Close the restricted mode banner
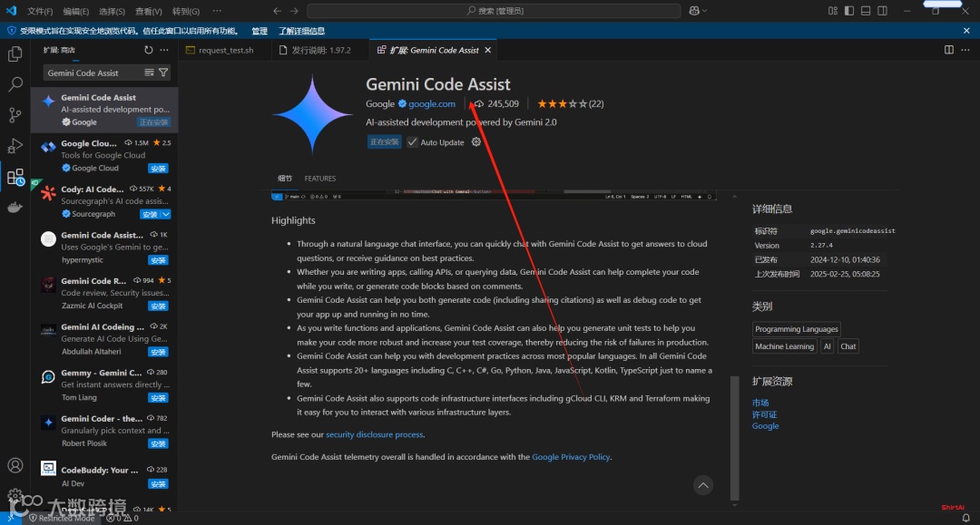 click(x=966, y=31)
